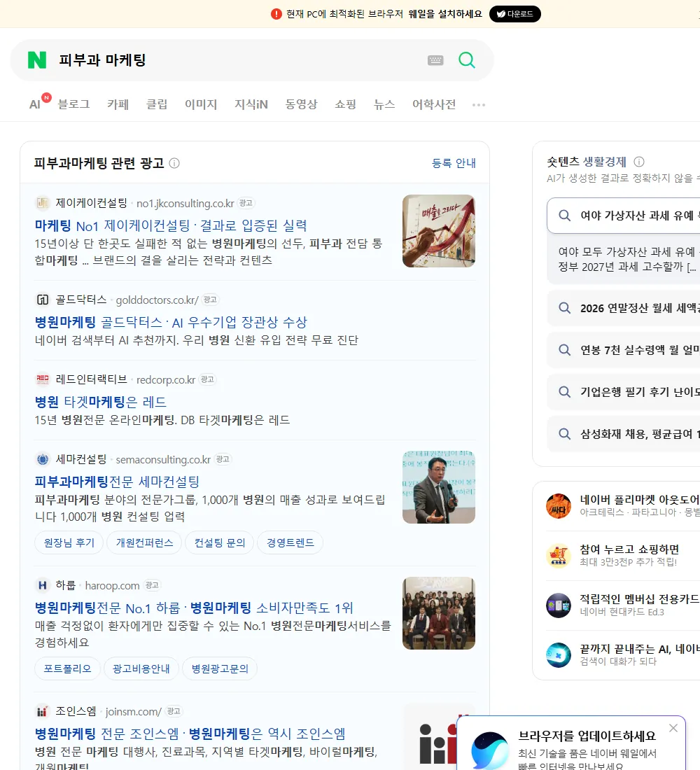Click the 원장님 후기 chip
The height and width of the screenshot is (770, 700).
click(69, 542)
